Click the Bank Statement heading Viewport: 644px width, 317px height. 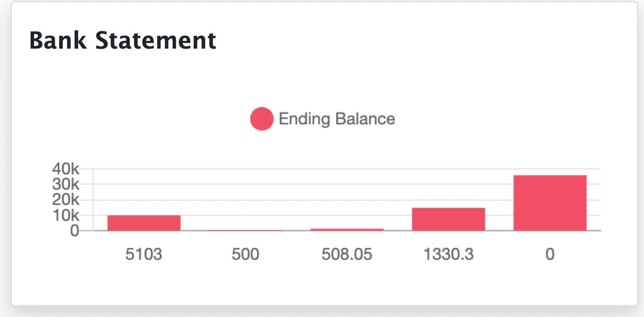123,40
